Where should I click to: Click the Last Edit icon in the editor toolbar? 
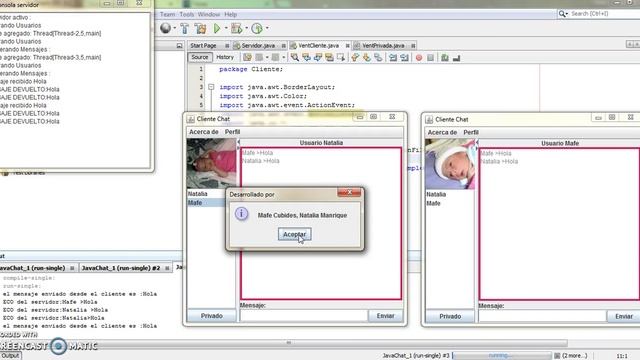pos(247,58)
